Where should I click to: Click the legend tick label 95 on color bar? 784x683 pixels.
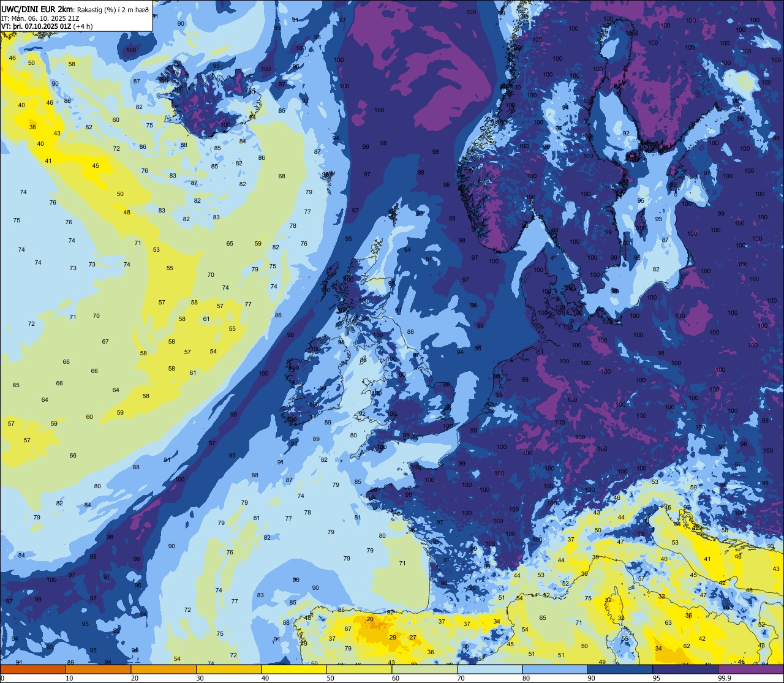[x=657, y=678]
